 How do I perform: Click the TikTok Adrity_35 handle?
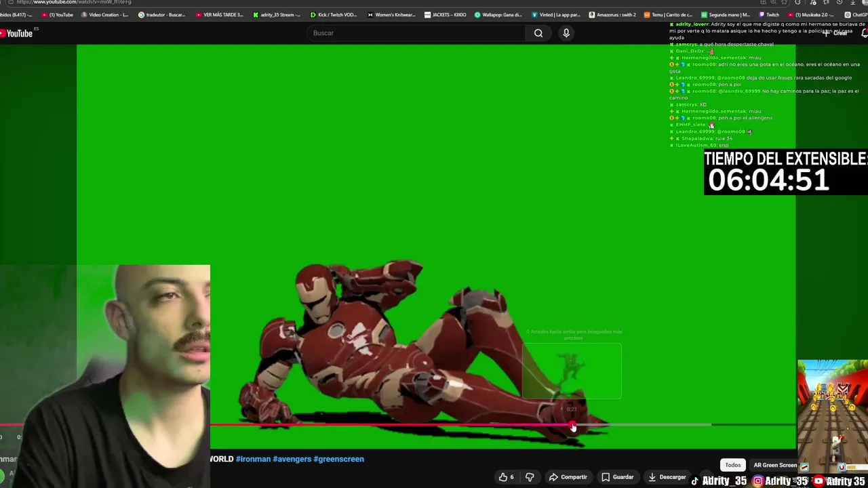719,481
